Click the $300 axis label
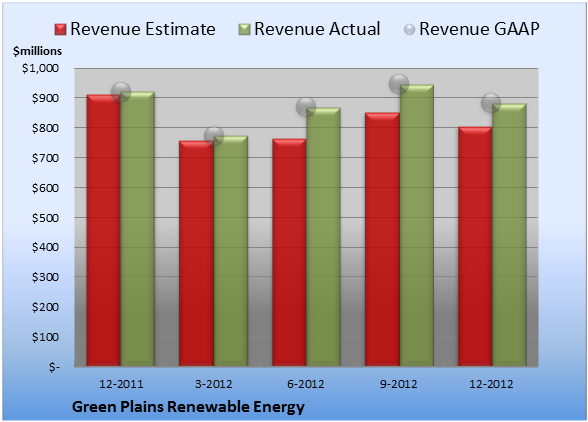The width and height of the screenshot is (588, 422). [x=45, y=277]
